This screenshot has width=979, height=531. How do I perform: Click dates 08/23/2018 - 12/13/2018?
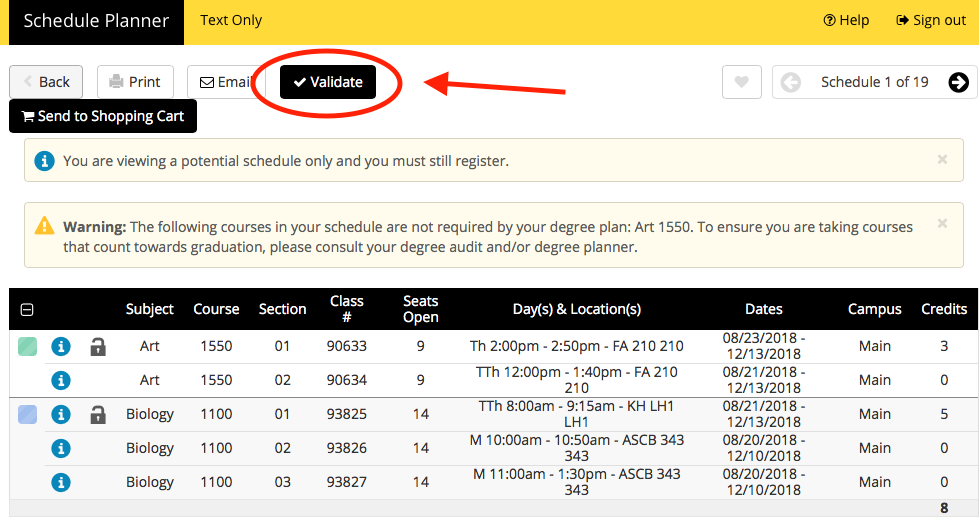click(x=764, y=346)
